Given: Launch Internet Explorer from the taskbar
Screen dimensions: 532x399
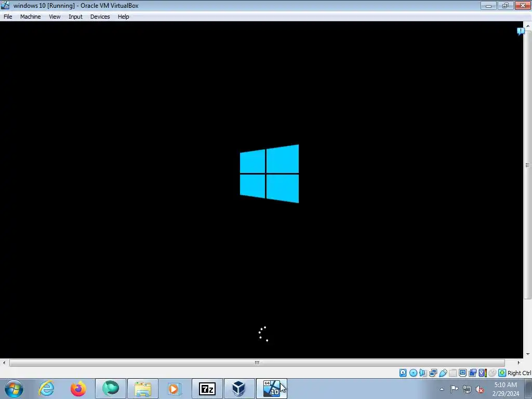Looking at the screenshot, I should click(46, 389).
